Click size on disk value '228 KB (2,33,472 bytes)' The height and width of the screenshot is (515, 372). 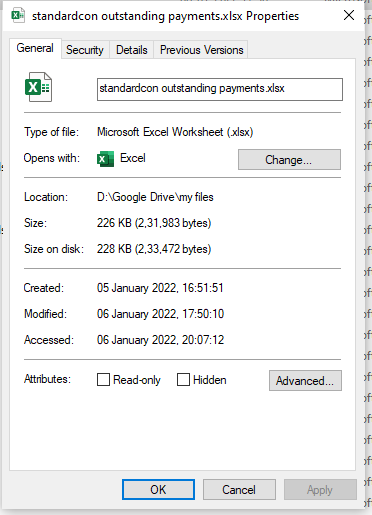click(154, 249)
